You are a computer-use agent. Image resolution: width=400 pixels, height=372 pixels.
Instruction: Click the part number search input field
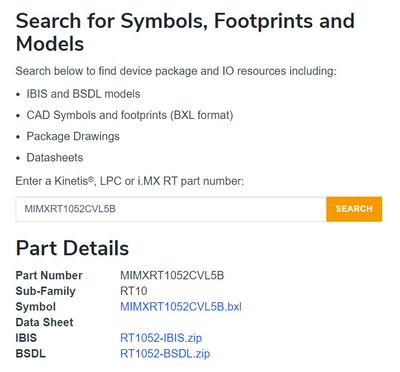coord(171,209)
